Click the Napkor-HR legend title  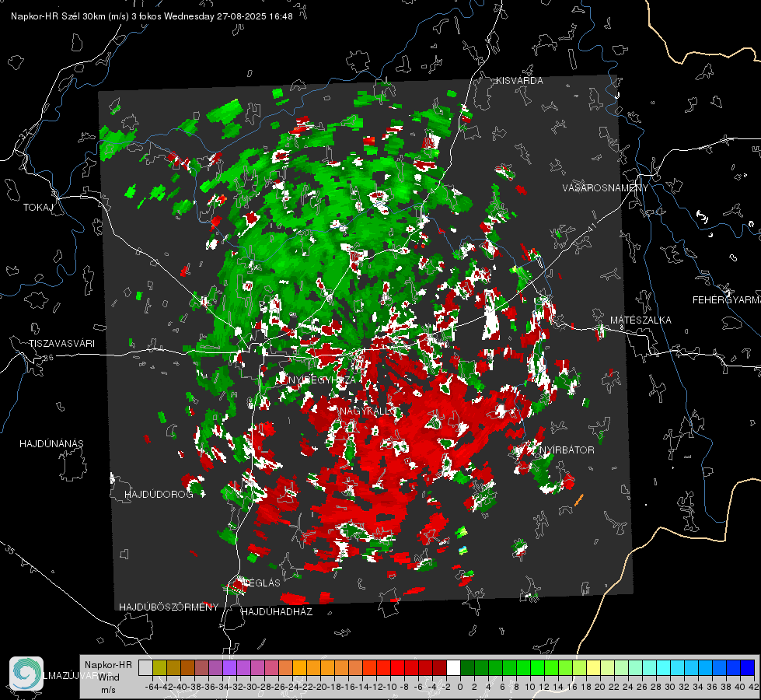pyautogui.click(x=108, y=665)
